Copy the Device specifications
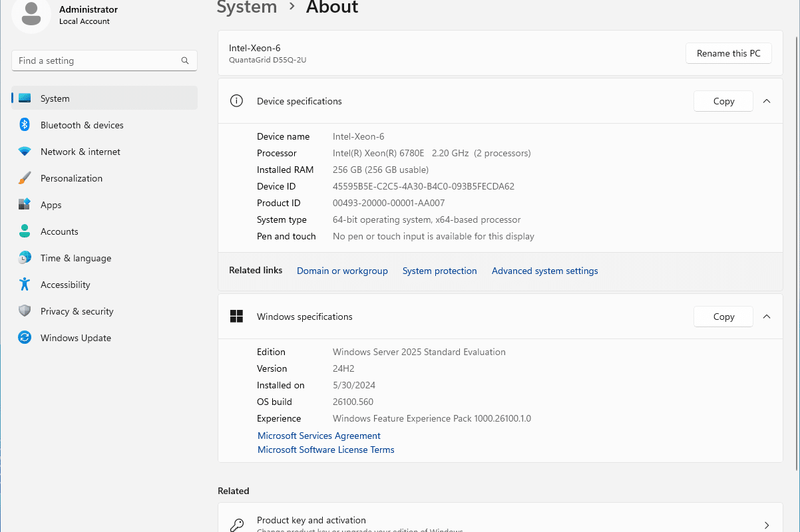This screenshot has width=800, height=532. pos(723,101)
